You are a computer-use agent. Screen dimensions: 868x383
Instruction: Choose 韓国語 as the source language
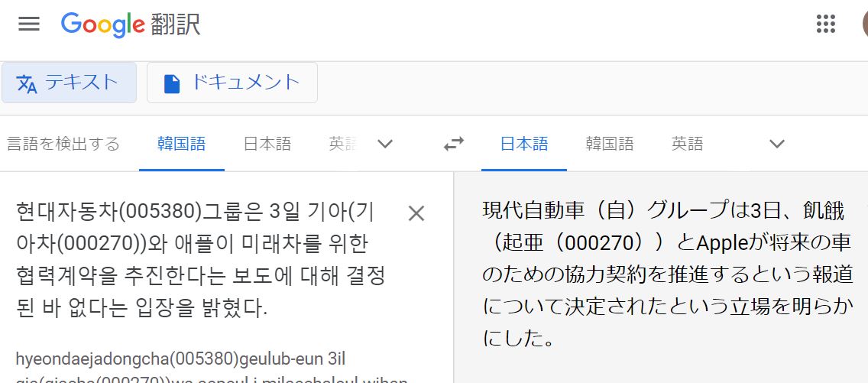tap(181, 144)
